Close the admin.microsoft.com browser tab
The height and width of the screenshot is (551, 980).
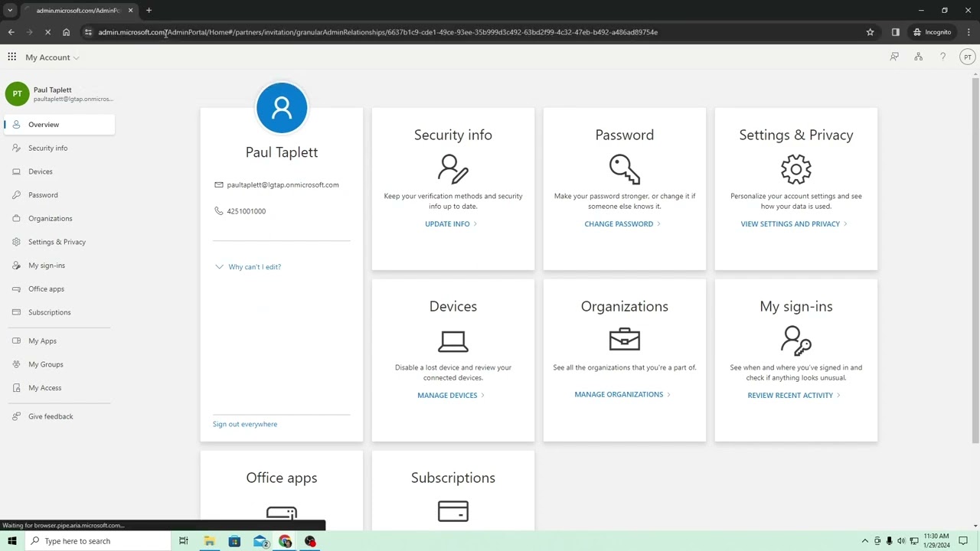pyautogui.click(x=130, y=11)
